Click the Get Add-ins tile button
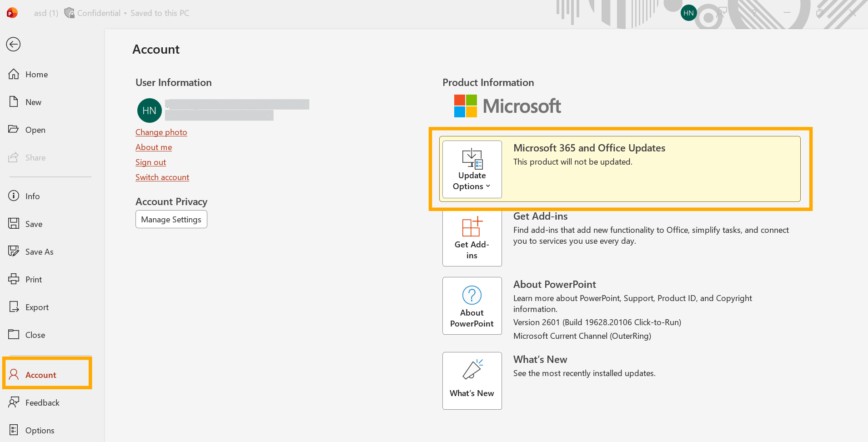Viewport: 868px width, 442px height. click(472, 237)
